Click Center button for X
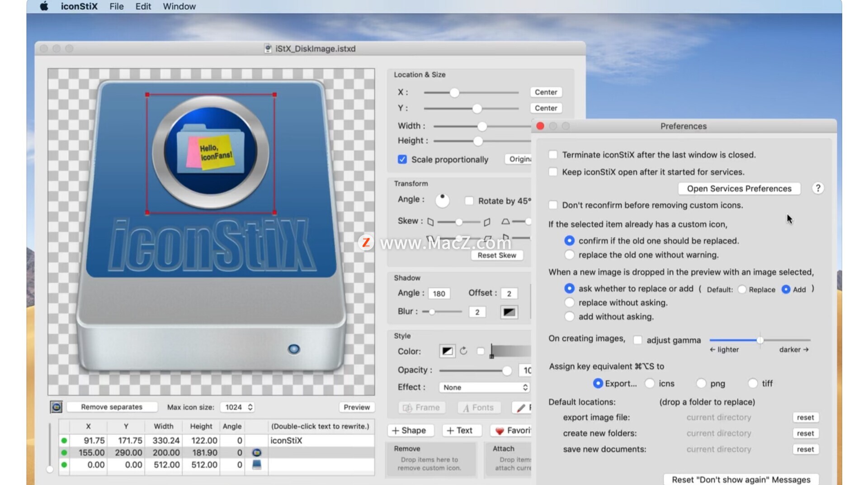Viewport: 868px width, 485px height. point(546,92)
